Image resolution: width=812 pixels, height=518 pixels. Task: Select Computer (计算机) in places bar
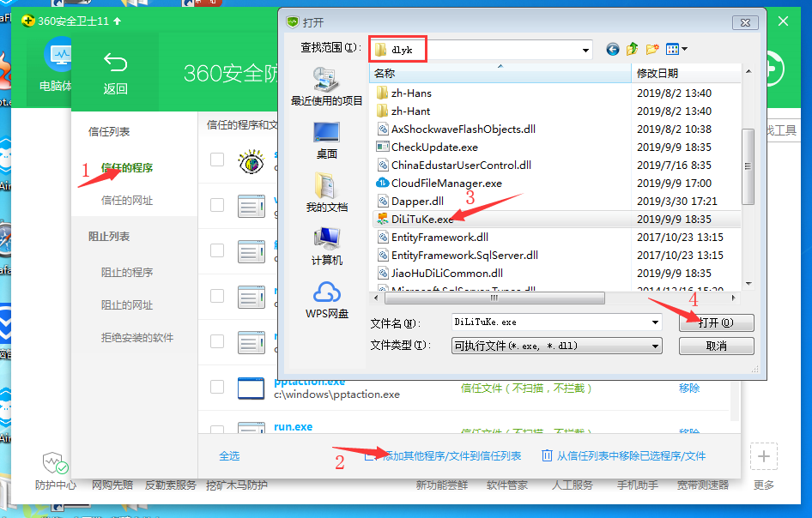(326, 246)
